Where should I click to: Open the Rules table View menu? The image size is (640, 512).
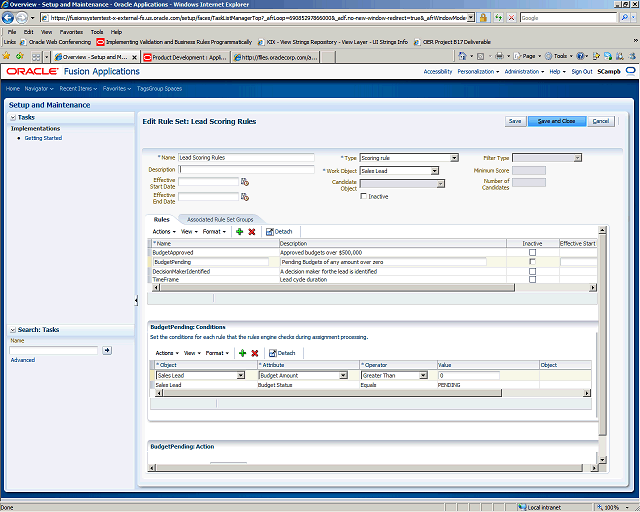[x=189, y=232]
